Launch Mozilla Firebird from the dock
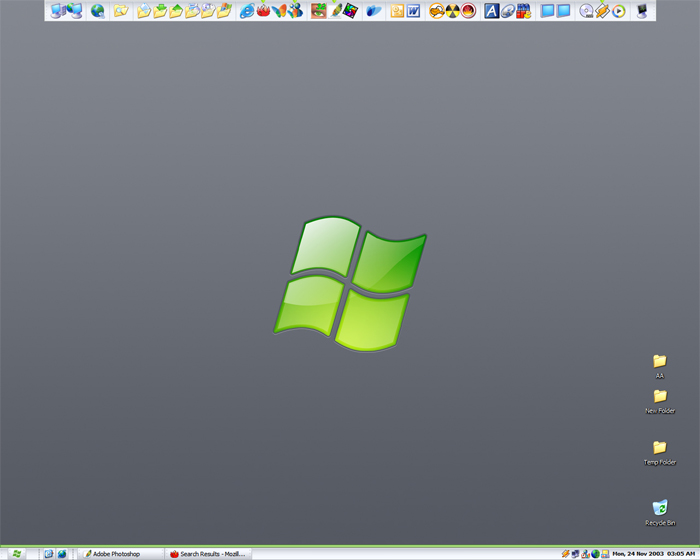 [x=263, y=11]
